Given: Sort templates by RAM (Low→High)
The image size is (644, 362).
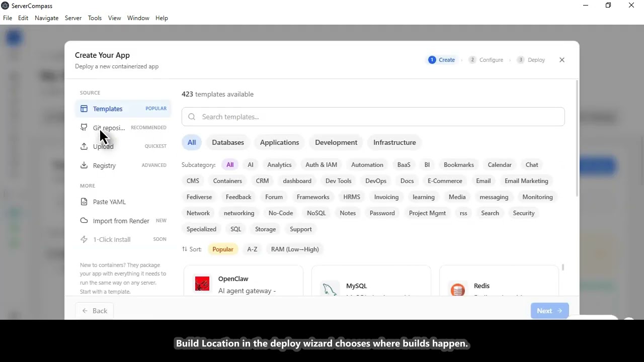Looking at the screenshot, I should click(x=295, y=249).
